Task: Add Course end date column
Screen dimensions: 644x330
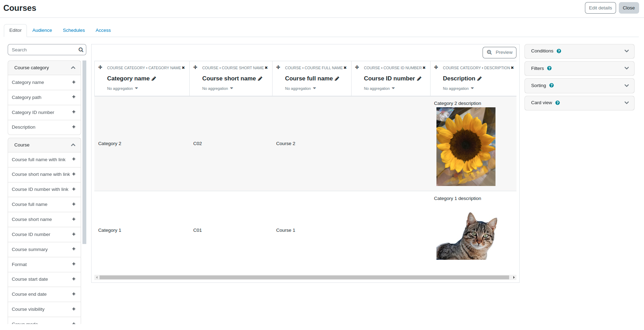Action: point(74,294)
